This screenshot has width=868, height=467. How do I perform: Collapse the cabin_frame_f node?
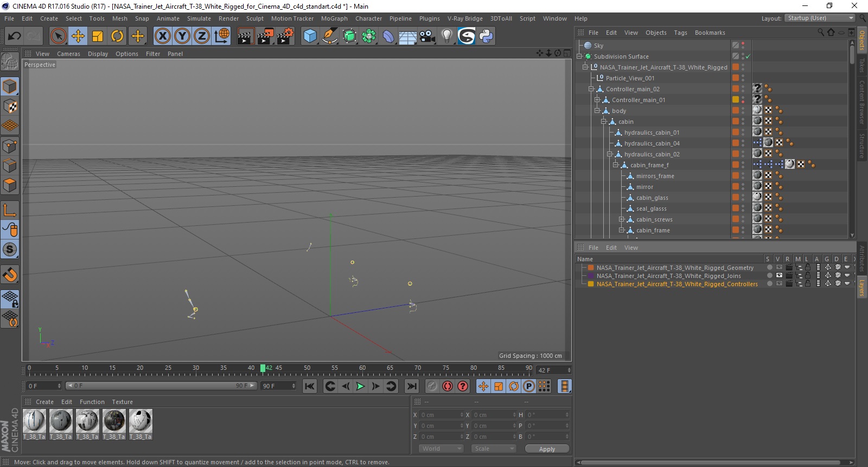click(x=616, y=165)
